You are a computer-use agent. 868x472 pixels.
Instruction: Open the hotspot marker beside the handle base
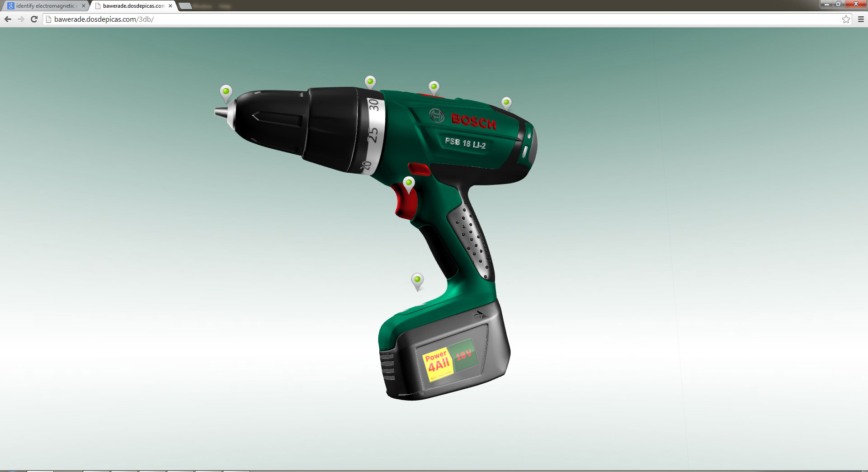point(417,280)
